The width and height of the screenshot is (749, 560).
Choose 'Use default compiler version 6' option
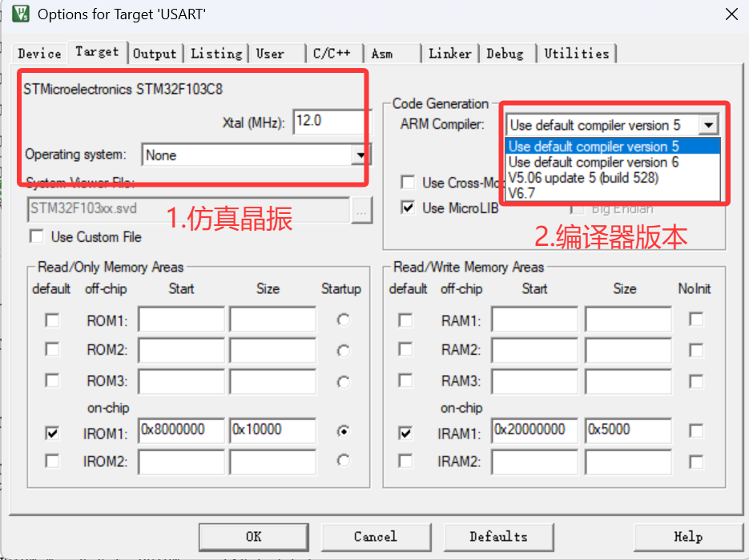point(612,162)
